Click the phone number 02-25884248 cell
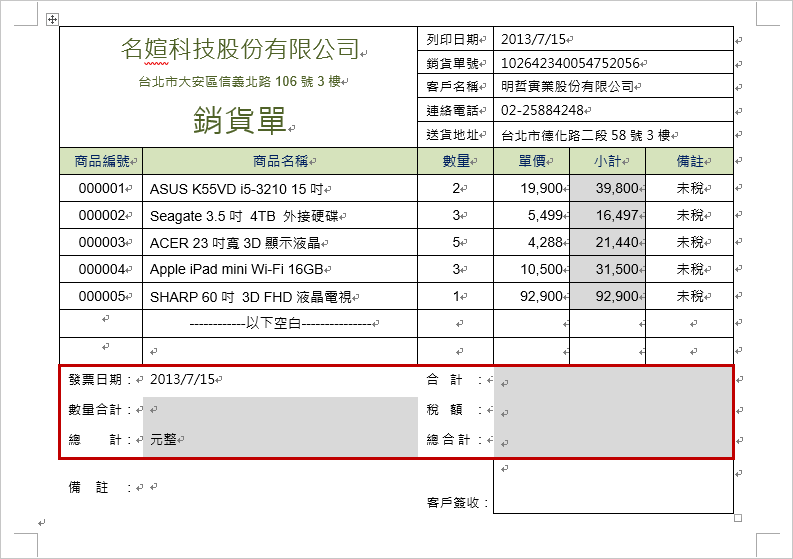This screenshot has width=793, height=559. (x=612, y=110)
